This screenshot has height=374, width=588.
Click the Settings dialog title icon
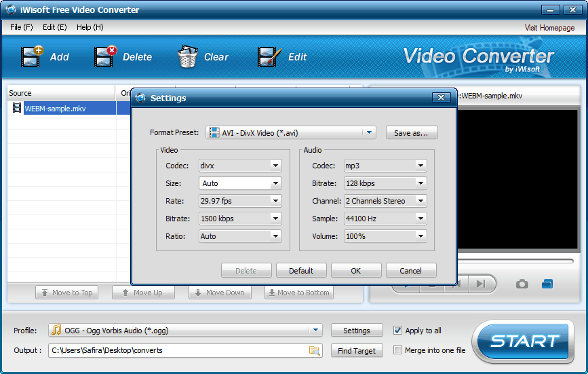click(x=140, y=98)
